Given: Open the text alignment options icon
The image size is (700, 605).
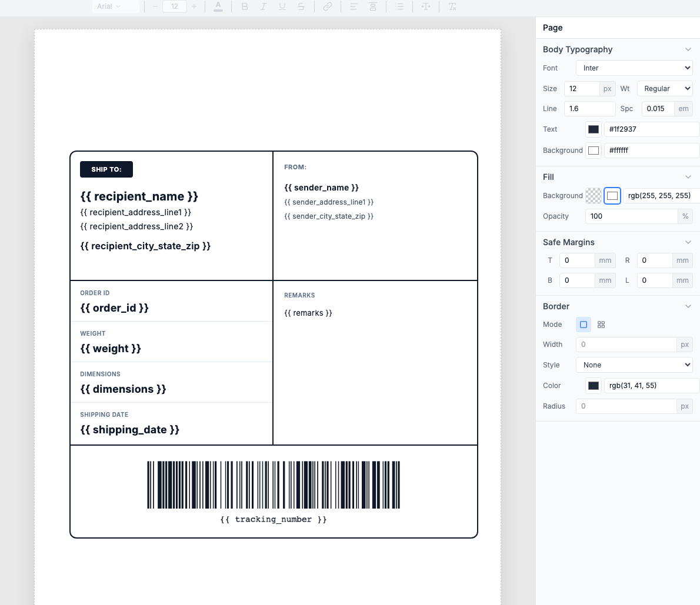Looking at the screenshot, I should pos(353,6).
